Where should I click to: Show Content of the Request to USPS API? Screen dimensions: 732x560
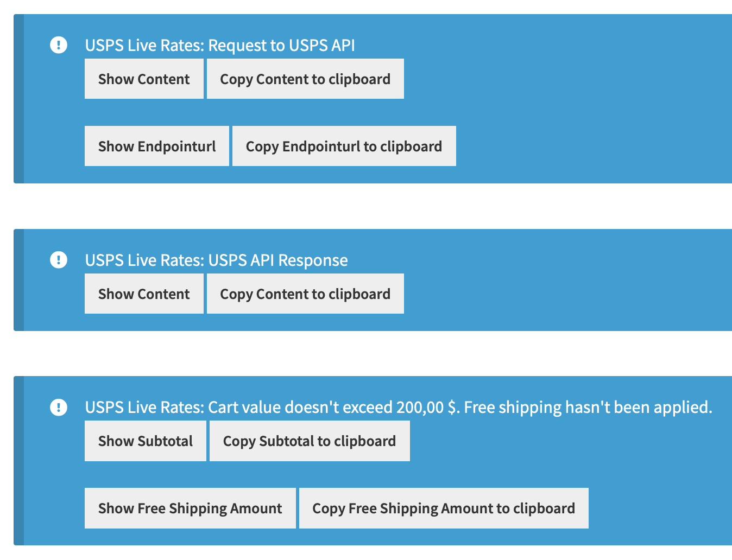click(x=143, y=79)
